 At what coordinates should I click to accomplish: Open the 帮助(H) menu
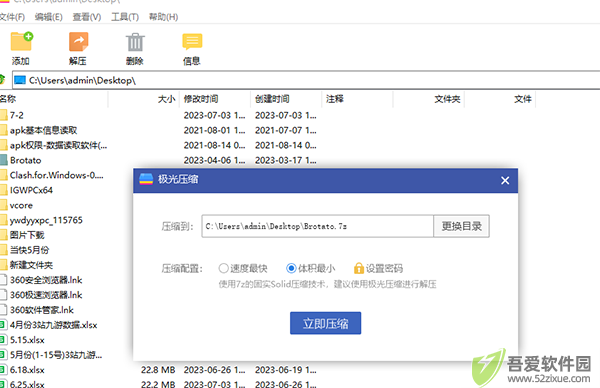163,17
